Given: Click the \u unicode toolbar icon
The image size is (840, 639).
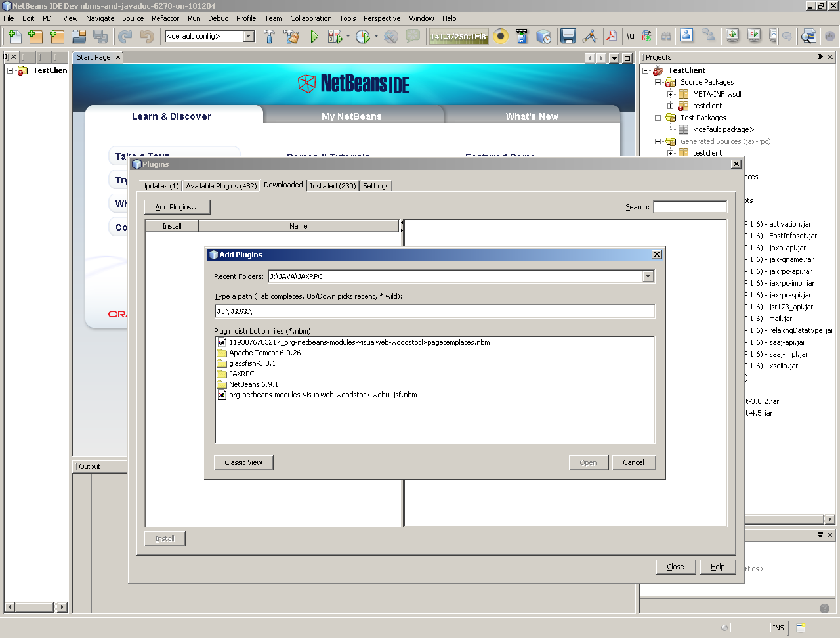Looking at the screenshot, I should tap(630, 36).
